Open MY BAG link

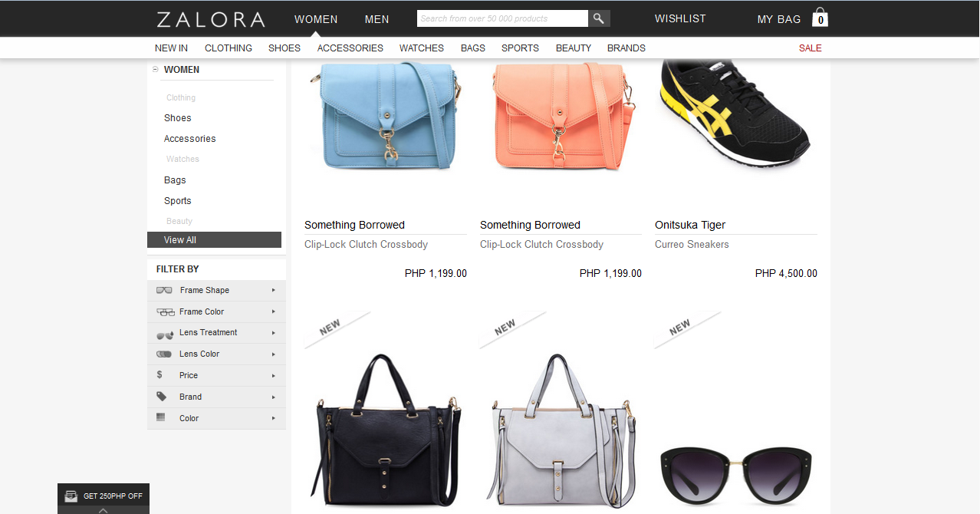pyautogui.click(x=779, y=19)
